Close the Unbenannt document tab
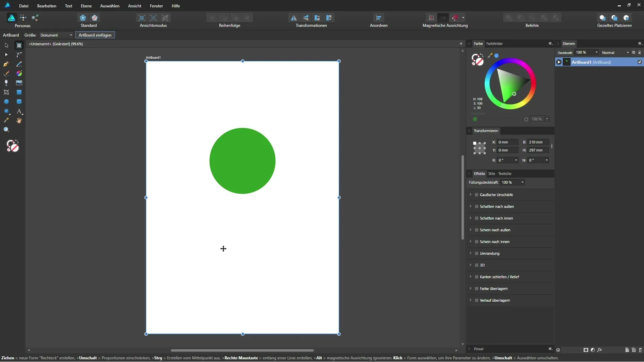The height and width of the screenshot is (362, 644). (x=461, y=44)
